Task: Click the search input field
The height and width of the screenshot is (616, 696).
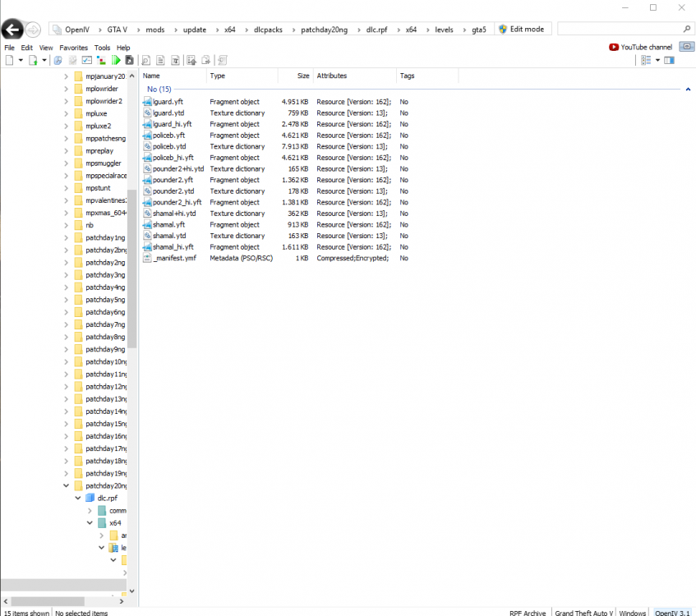Action: [620, 30]
